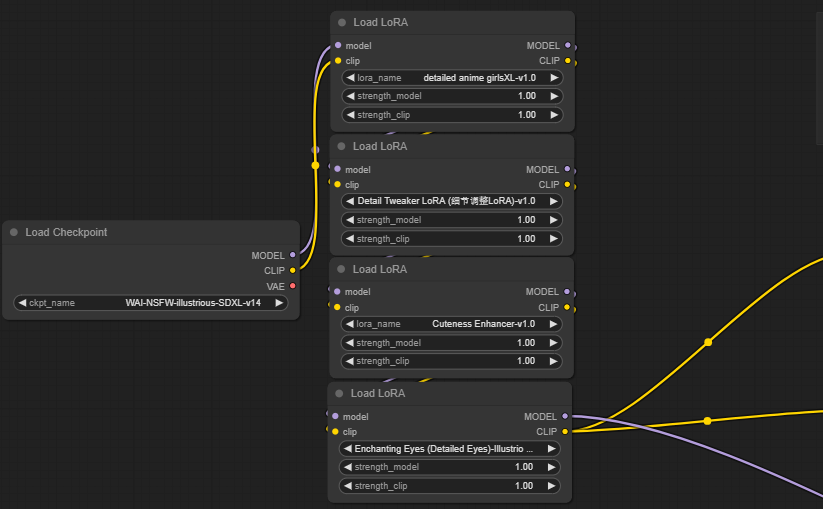Click left arrow on Enchanting Eyes LoRA name selector
Image resolution: width=823 pixels, height=509 pixels.
point(348,449)
